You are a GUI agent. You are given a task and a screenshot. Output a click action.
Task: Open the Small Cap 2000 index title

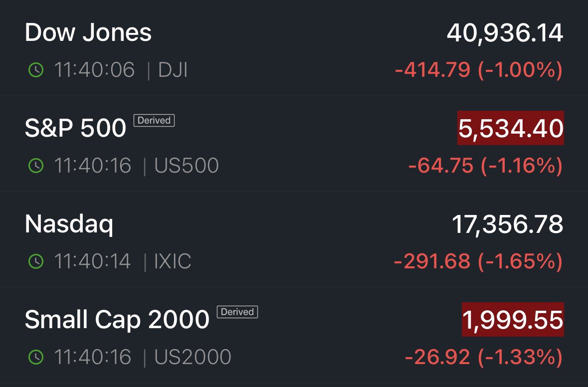(x=117, y=320)
